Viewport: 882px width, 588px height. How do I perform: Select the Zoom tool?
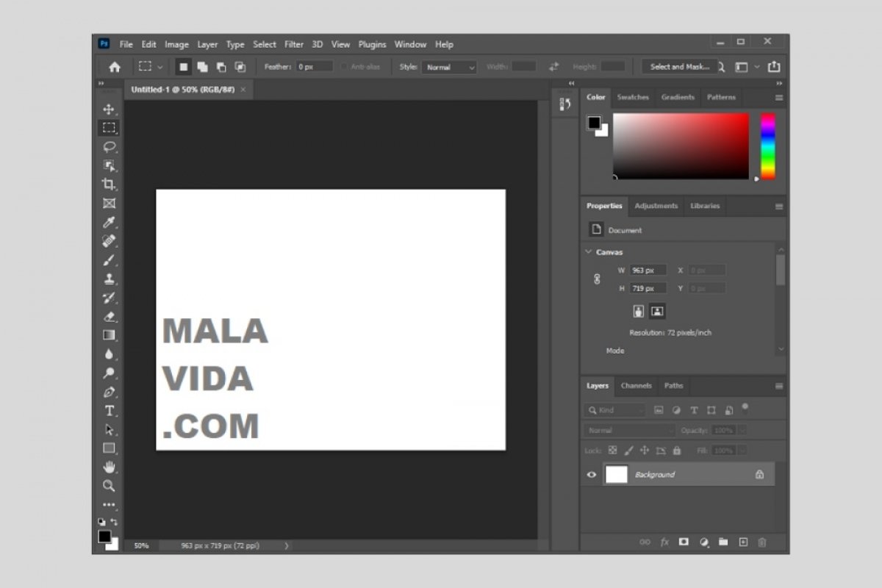click(109, 486)
